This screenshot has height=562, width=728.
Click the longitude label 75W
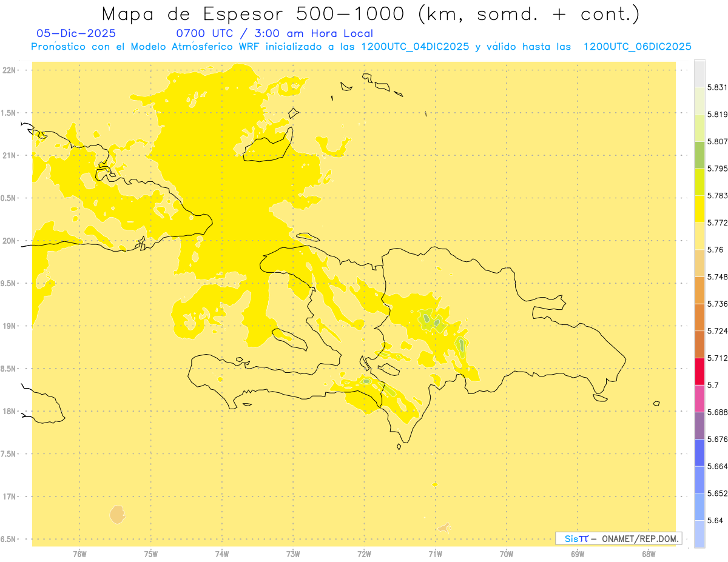[150, 554]
